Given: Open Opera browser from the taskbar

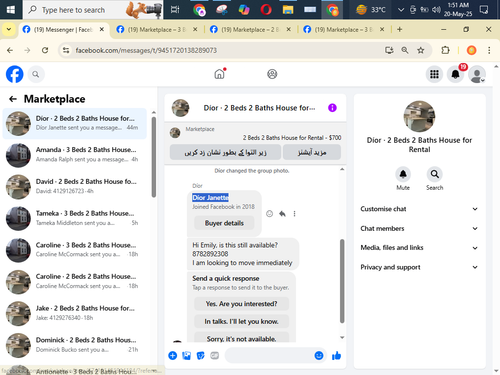Looking at the screenshot, I should click(x=266, y=10).
